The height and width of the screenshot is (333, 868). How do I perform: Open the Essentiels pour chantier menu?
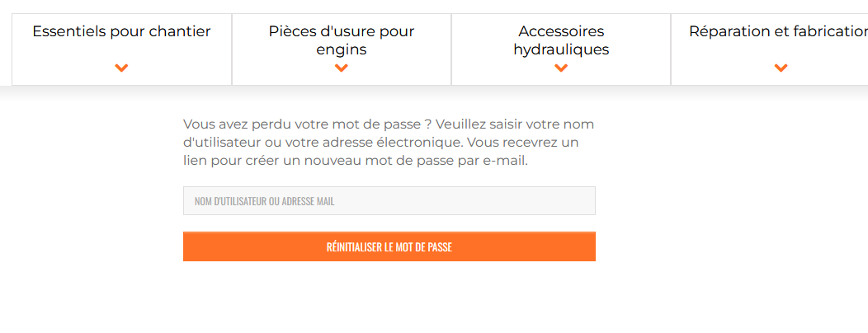click(x=121, y=32)
